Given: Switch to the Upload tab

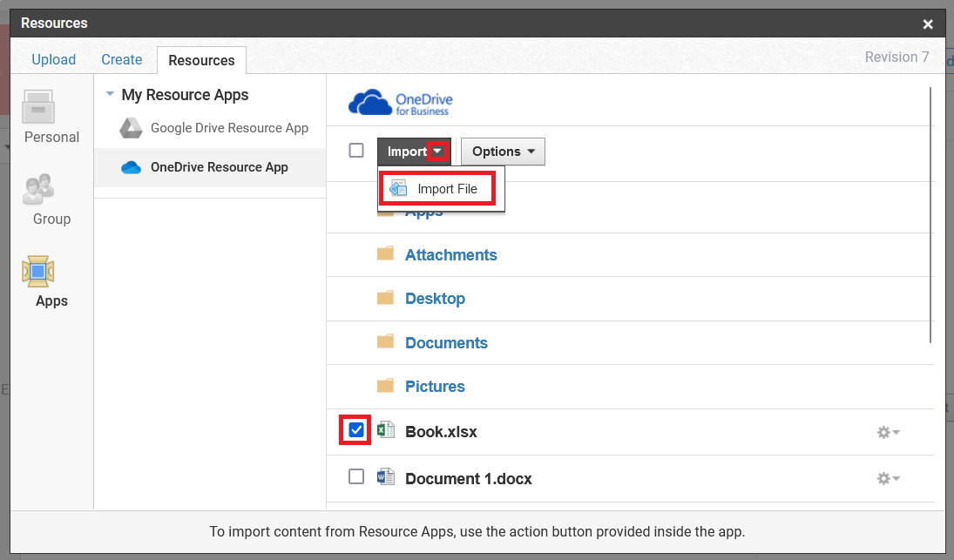Looking at the screenshot, I should point(53,59).
